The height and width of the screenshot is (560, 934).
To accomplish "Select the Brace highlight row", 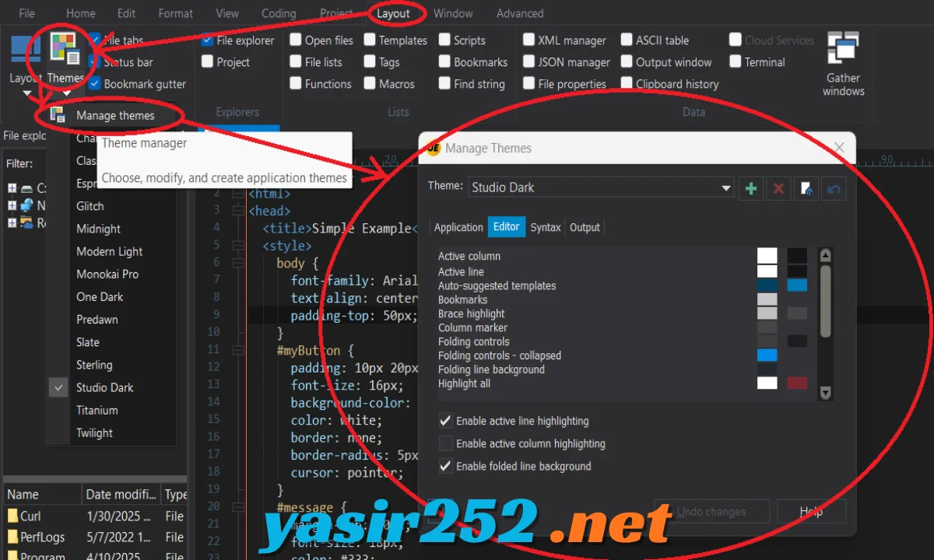I will pos(471,313).
